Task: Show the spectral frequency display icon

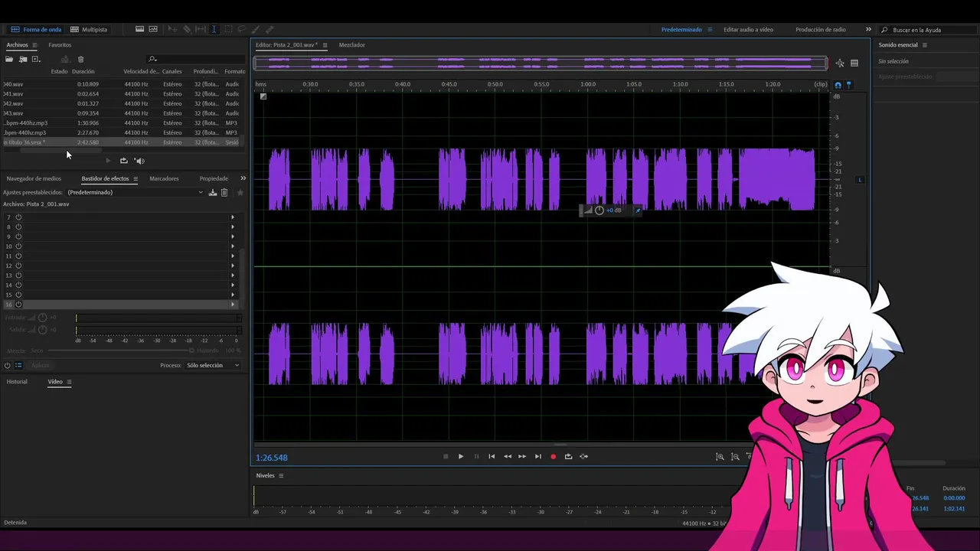Action: click(139, 29)
